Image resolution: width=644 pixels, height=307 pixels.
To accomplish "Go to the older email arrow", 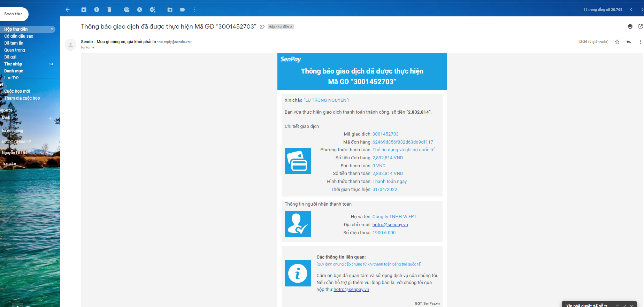I will coord(642,10).
